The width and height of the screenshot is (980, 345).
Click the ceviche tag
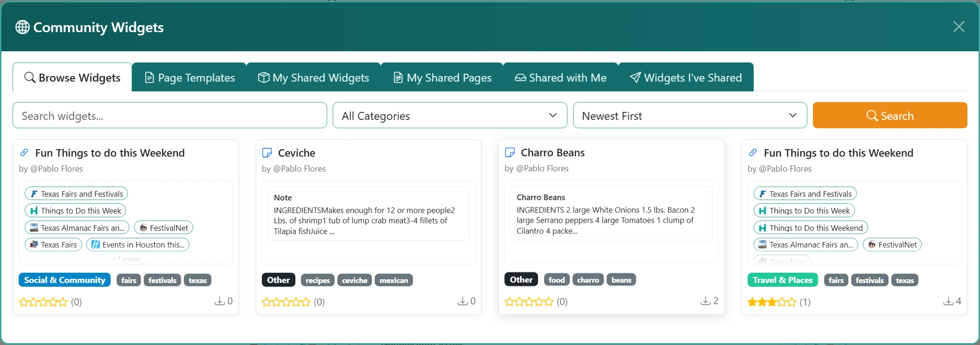coord(355,280)
